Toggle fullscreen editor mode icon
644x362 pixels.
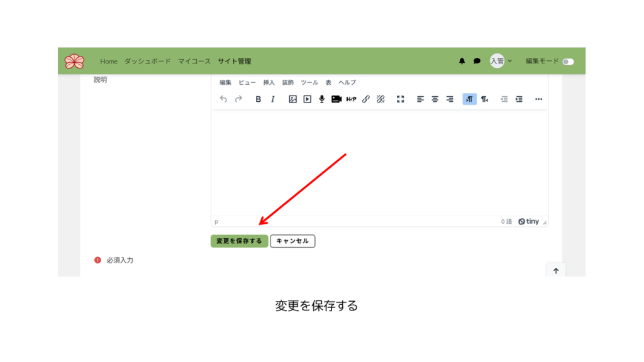pyautogui.click(x=401, y=99)
